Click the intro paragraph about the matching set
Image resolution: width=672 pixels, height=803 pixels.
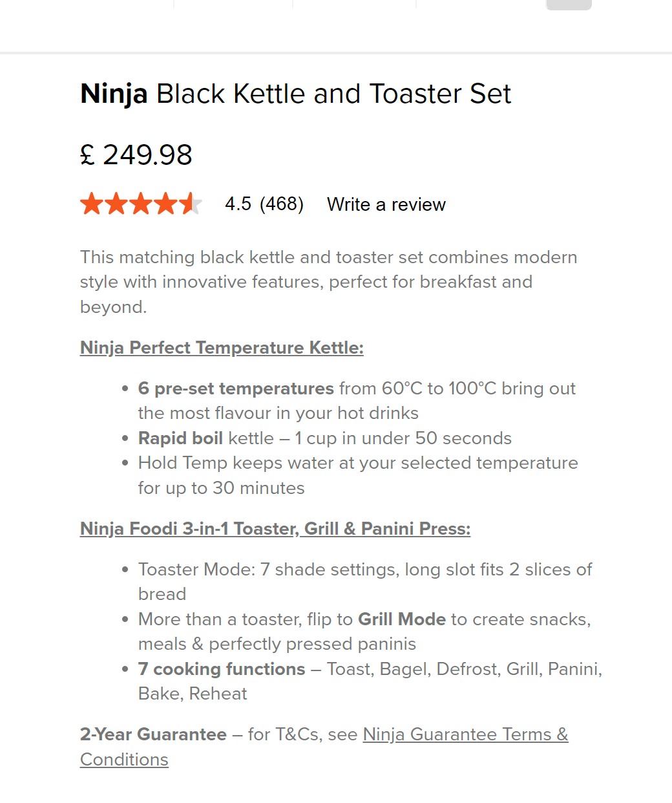point(328,282)
